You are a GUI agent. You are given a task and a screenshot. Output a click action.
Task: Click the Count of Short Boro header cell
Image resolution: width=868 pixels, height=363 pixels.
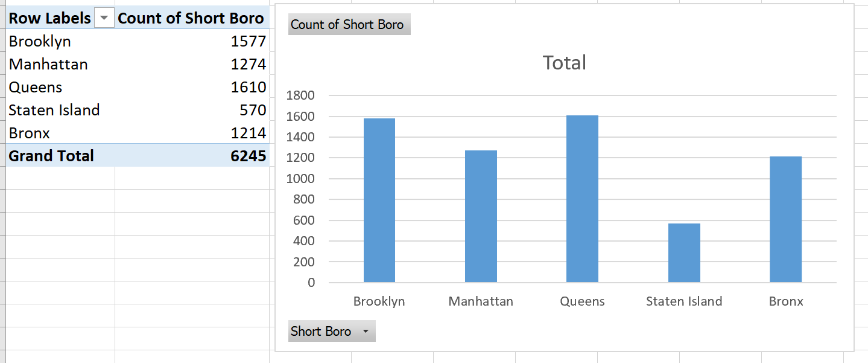pos(192,19)
